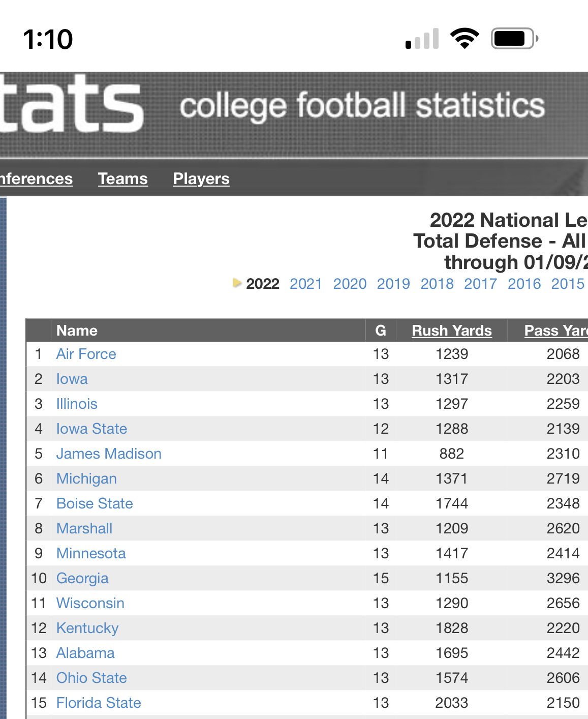The height and width of the screenshot is (719, 588).
Task: Sort table by Rush Yards
Action: (x=452, y=331)
